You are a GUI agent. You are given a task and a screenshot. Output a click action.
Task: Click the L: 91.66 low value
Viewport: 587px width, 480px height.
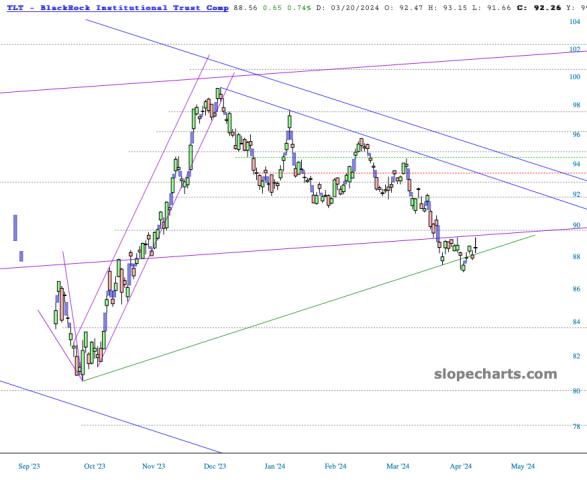pyautogui.click(x=493, y=7)
